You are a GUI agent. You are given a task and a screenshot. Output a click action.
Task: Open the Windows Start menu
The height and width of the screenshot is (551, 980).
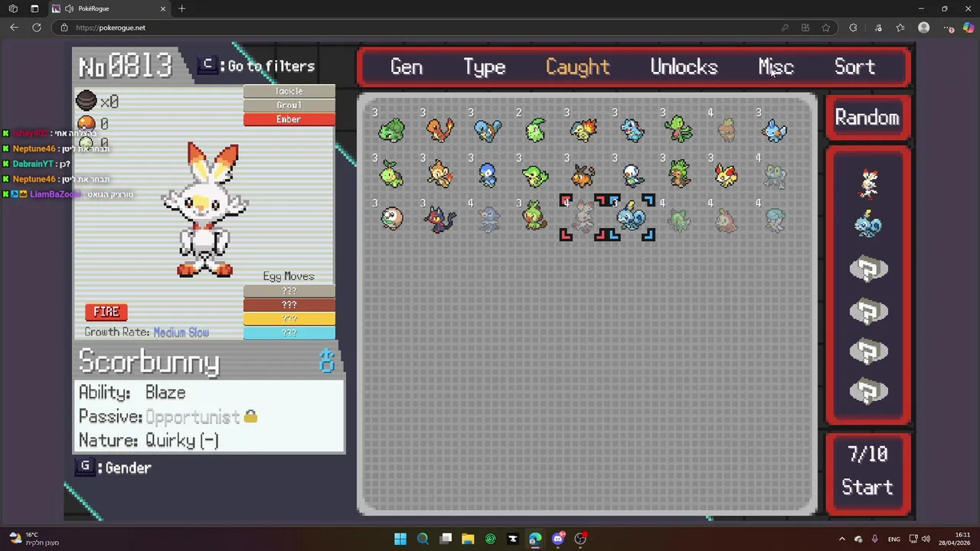pyautogui.click(x=400, y=539)
